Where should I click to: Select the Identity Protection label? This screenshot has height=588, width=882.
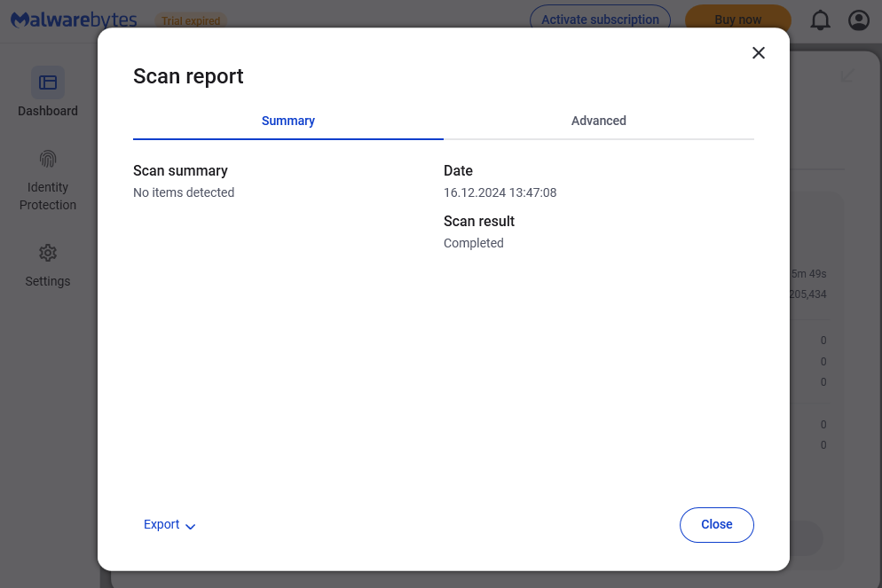(x=48, y=196)
